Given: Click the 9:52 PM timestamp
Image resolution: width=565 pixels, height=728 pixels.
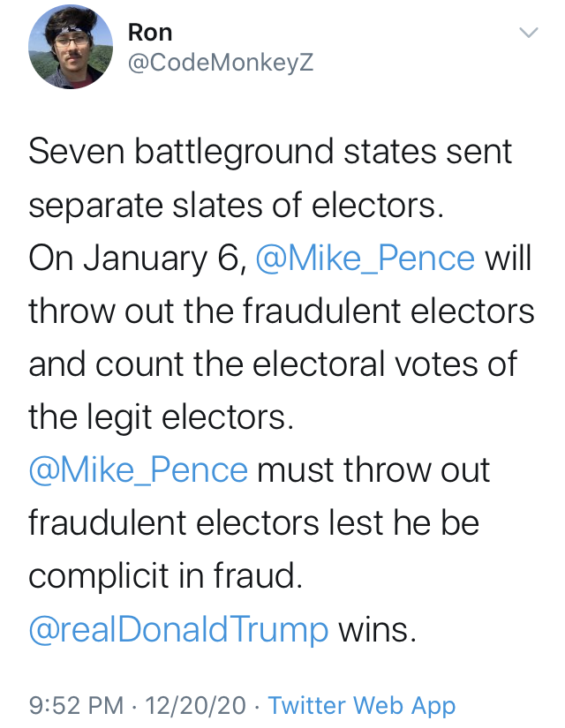Looking at the screenshot, I should point(76,705).
